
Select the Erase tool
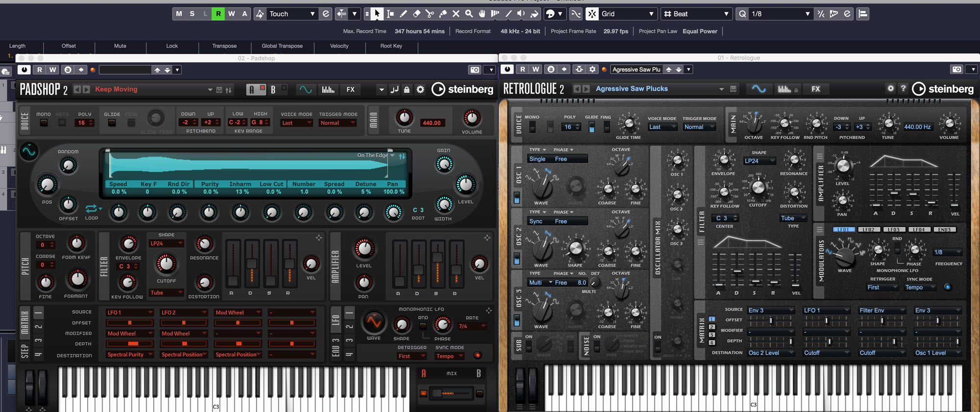(x=416, y=14)
